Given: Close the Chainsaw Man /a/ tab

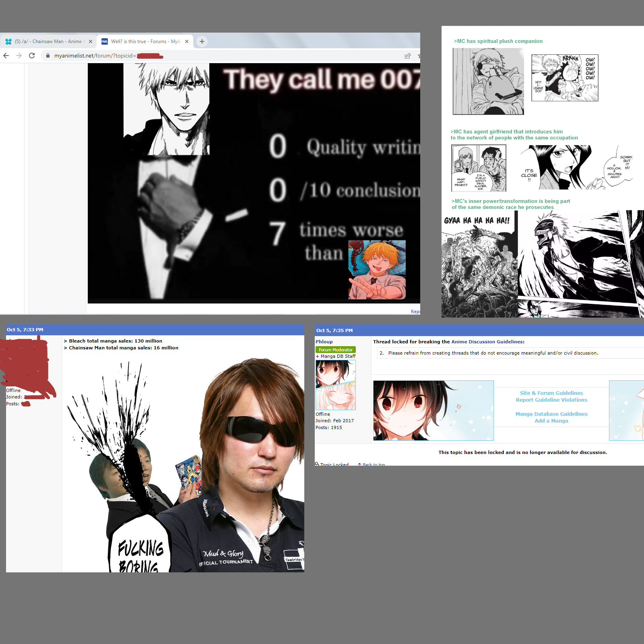Looking at the screenshot, I should [91, 41].
